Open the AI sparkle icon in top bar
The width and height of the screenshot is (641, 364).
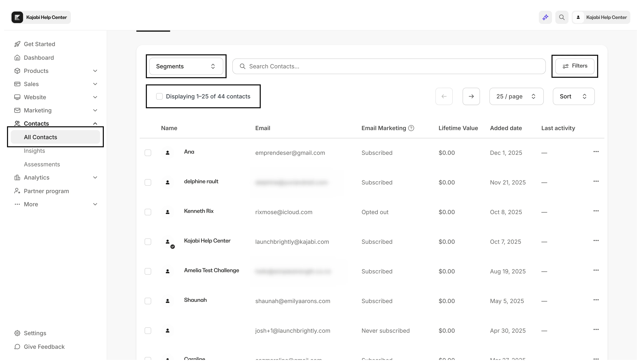coord(545,17)
